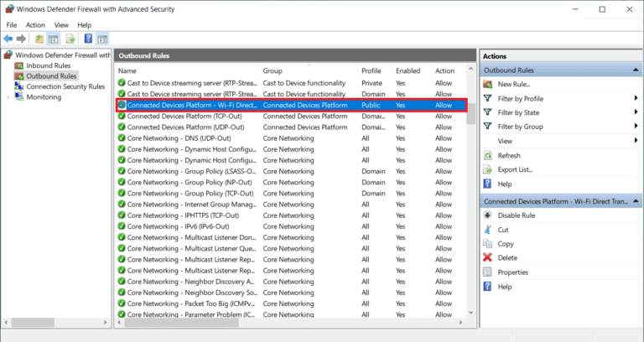Expand the Monitoring tree node
644x342 pixels.
[8, 96]
